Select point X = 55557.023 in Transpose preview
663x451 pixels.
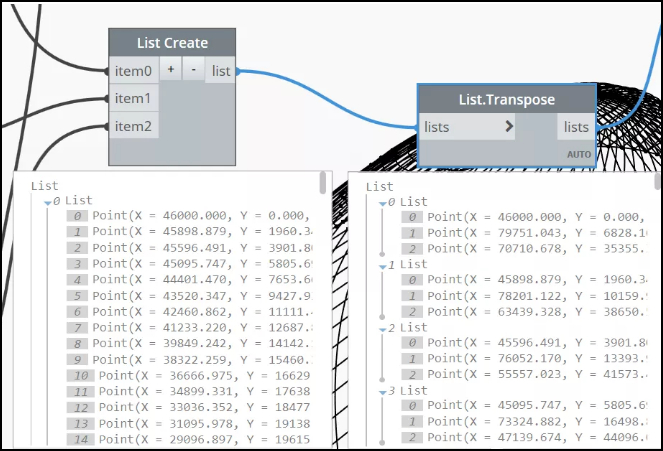(x=524, y=374)
